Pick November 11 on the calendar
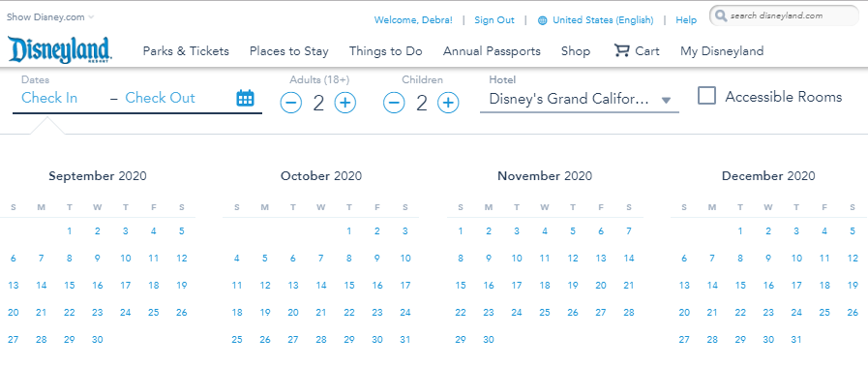868x367 pixels. pos(545,259)
